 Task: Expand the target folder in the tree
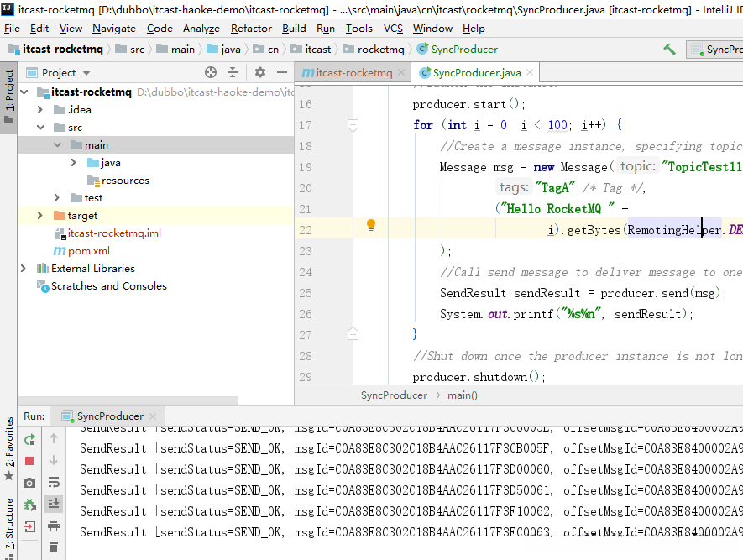click(39, 216)
